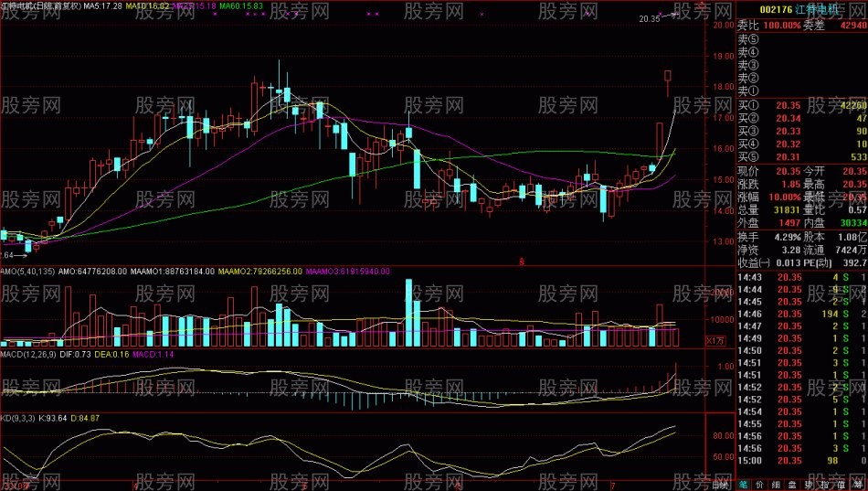Select the 14:54 tick row
This screenshot has height=491, width=868.
pos(802,411)
